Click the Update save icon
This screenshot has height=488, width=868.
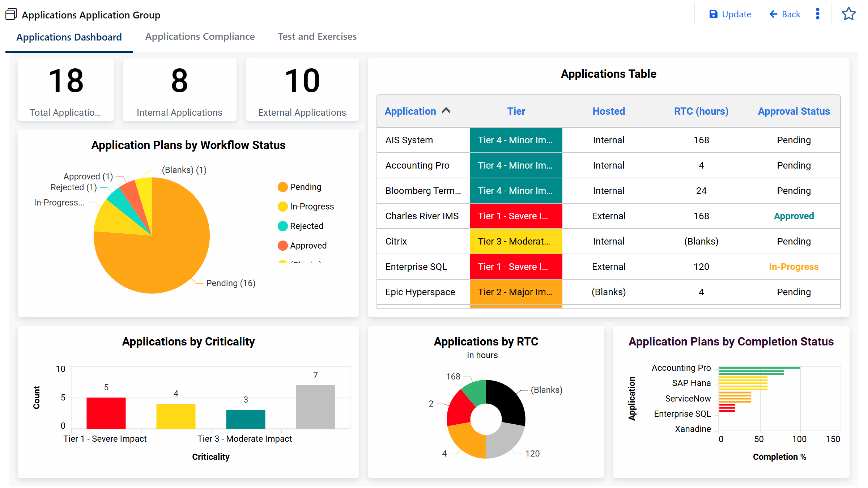click(713, 14)
